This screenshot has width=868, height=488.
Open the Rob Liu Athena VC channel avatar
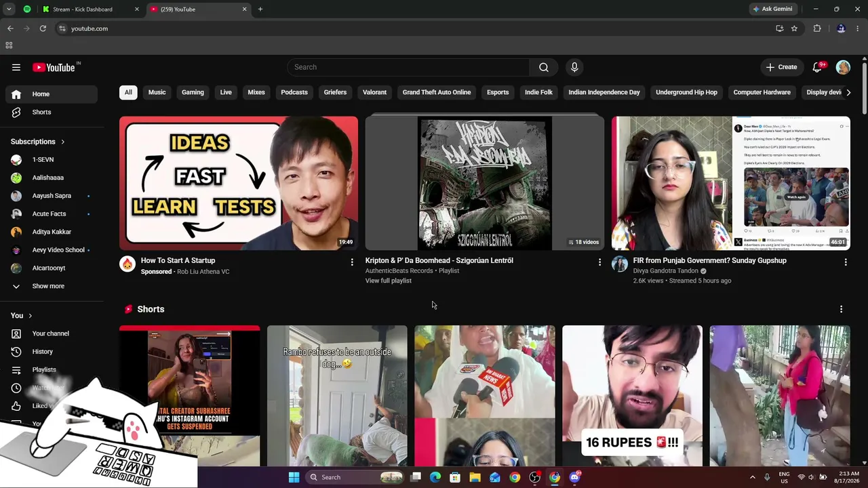click(x=127, y=264)
